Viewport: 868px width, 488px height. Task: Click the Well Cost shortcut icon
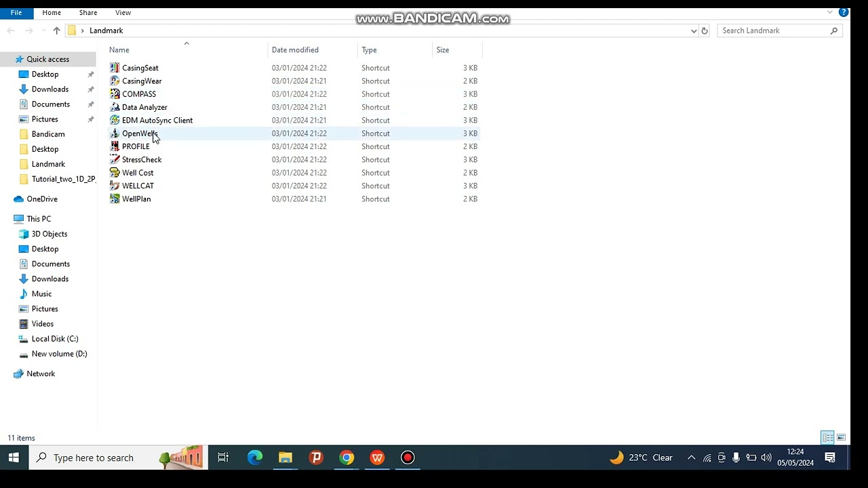tap(115, 173)
